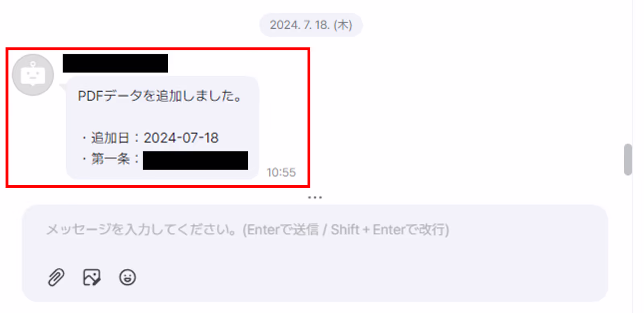This screenshot has height=313, width=644.
Task: Click the vertical scrollbar thumb
Action: tap(628, 160)
